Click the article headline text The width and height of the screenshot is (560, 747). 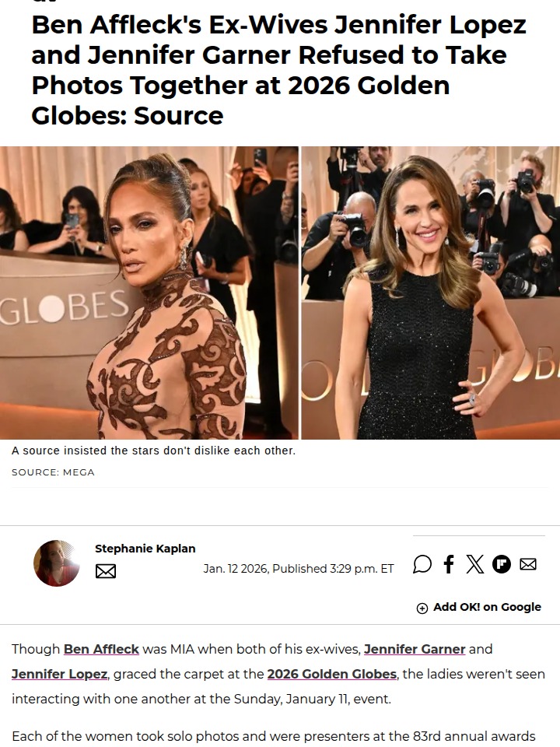click(278, 70)
